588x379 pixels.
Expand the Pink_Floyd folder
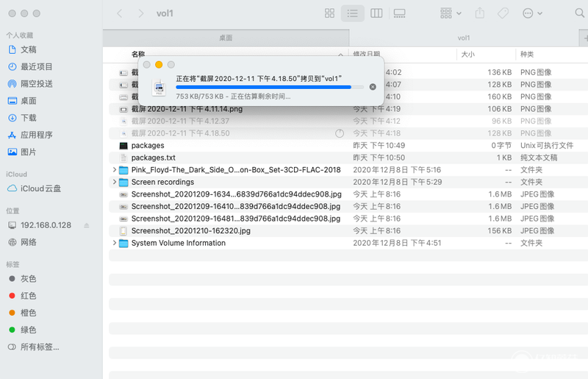click(115, 170)
